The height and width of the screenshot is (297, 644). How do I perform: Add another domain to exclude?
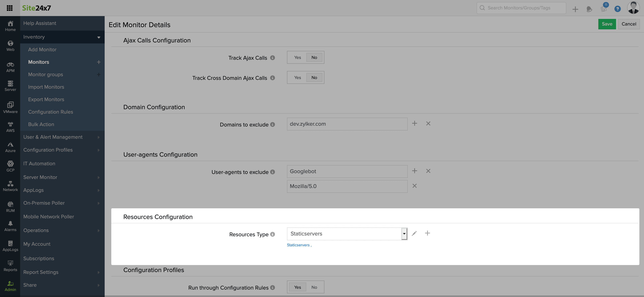tap(415, 123)
